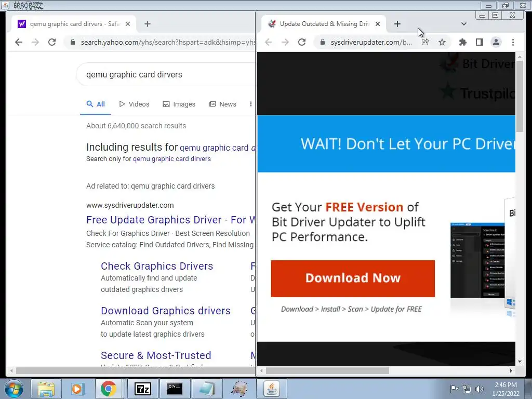Reload the Yahoo search page
The image size is (532, 399).
pos(52,42)
